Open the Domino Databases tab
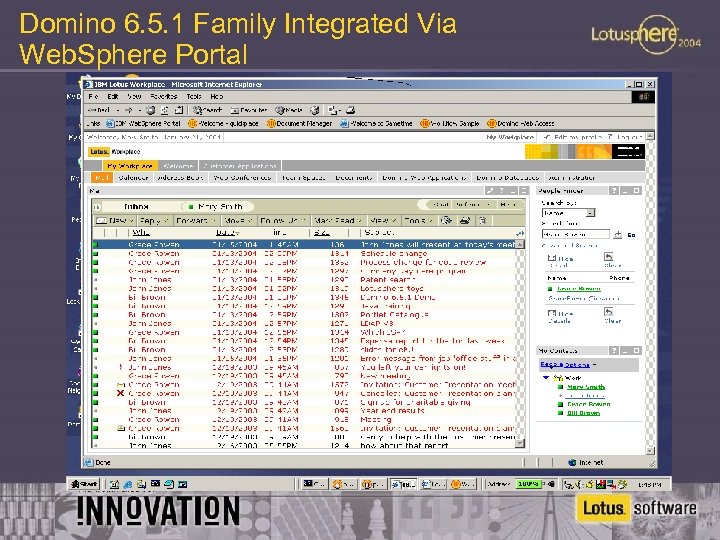Screen dimensions: 720x540 tap(507, 178)
